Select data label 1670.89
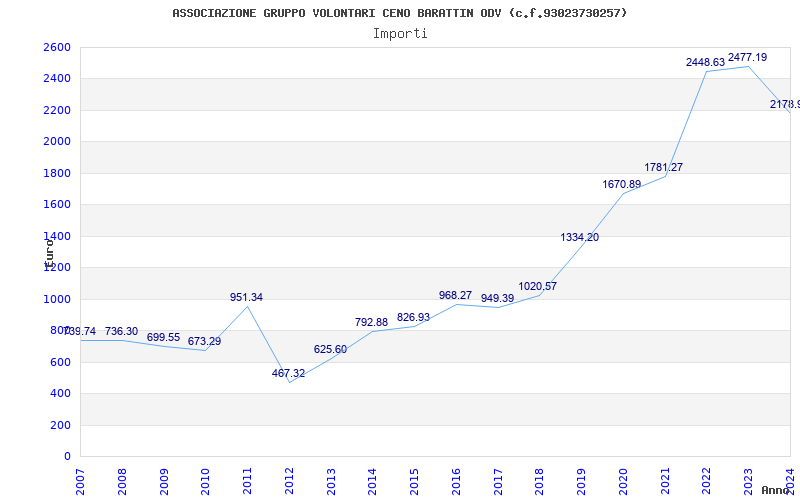The image size is (800, 500). tap(621, 185)
